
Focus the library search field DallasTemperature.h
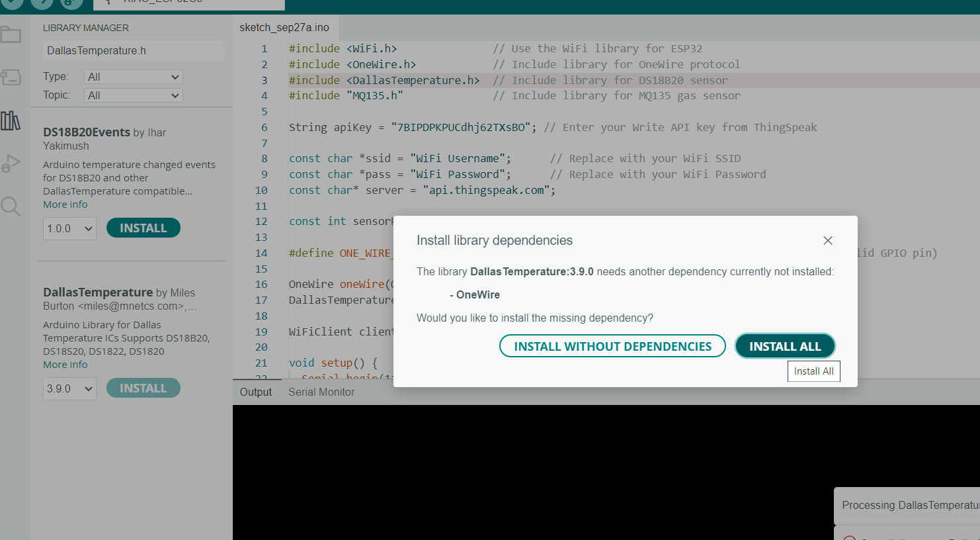(134, 50)
